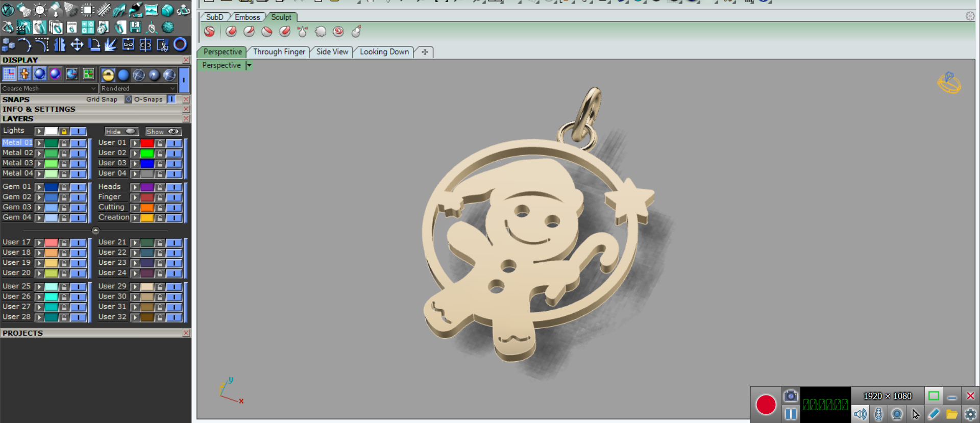This screenshot has height=423, width=980.
Task: Click the move arrows tool icon
Action: coord(77,45)
